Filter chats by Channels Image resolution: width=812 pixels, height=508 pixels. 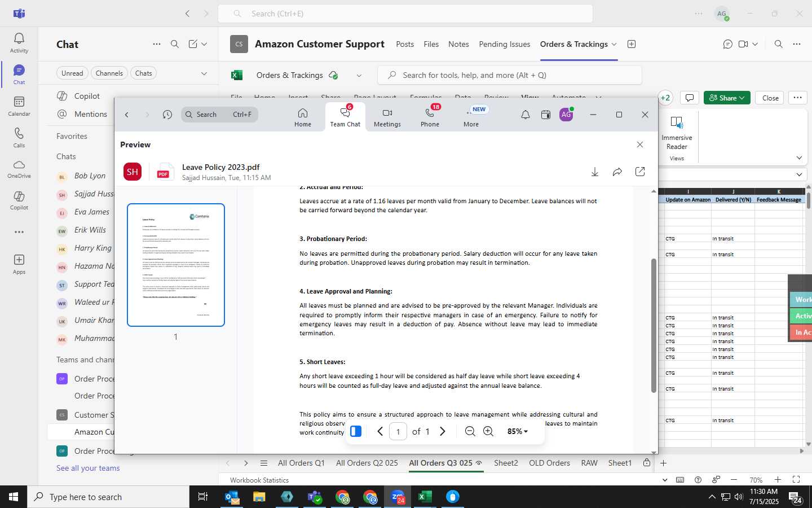[x=109, y=73]
